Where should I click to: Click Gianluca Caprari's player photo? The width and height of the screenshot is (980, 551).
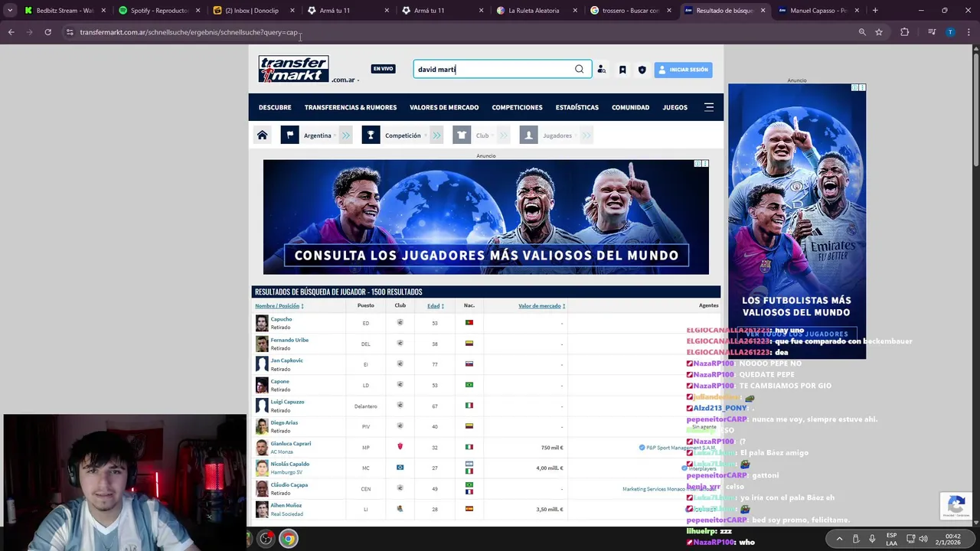[262, 447]
